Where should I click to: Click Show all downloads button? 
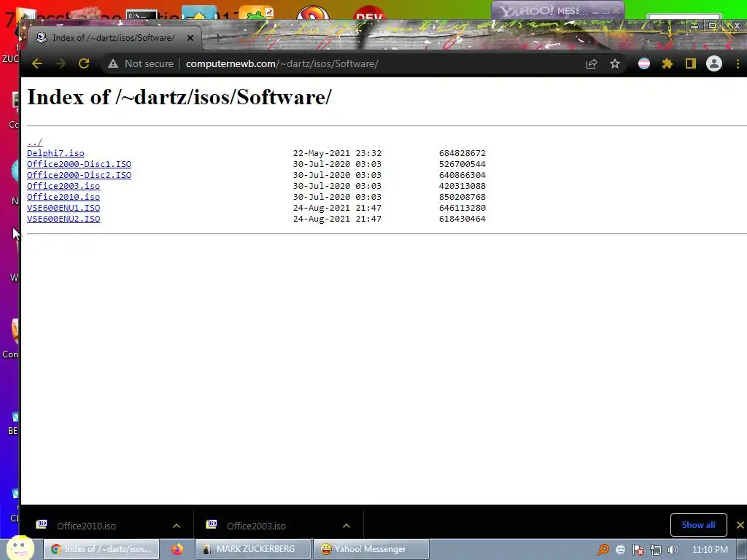pos(698,525)
